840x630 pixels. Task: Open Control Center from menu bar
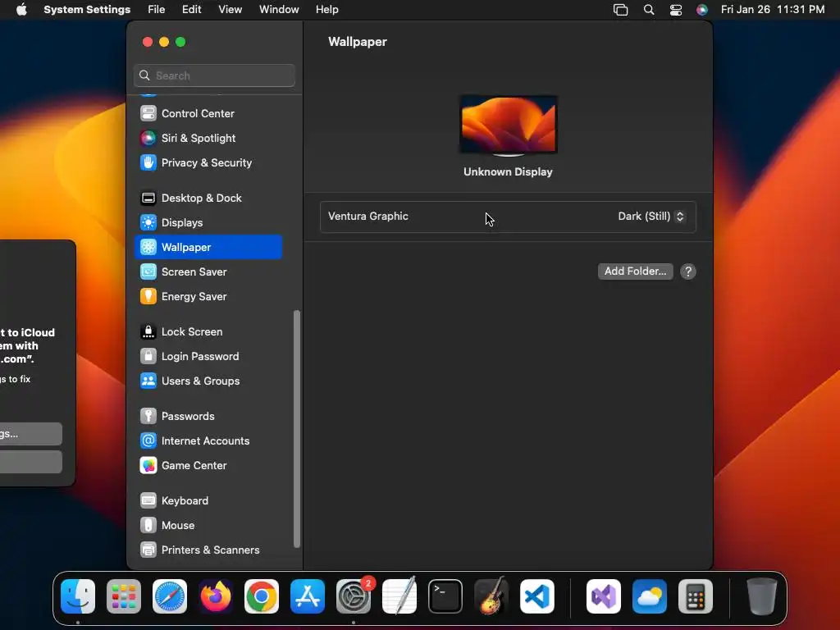tap(676, 10)
